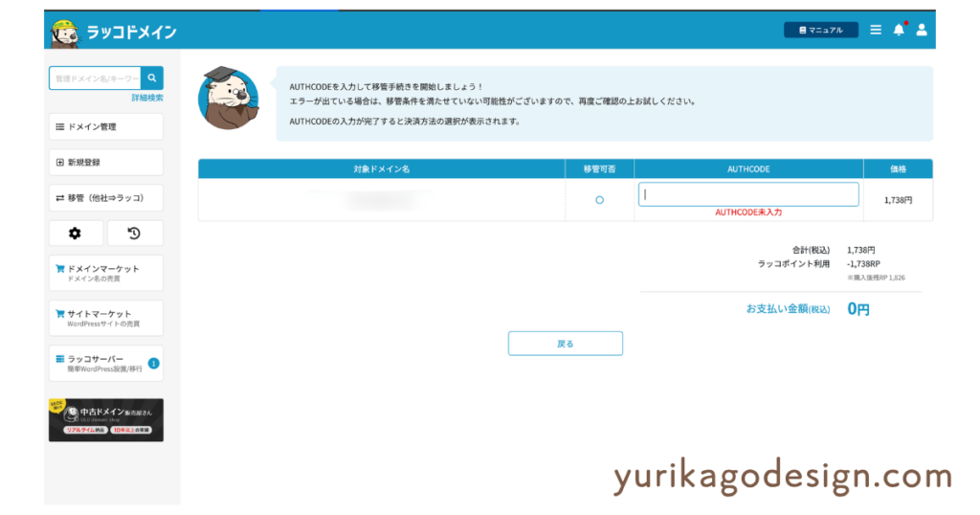The height and width of the screenshot is (515, 980).
Task: Click the 価格 column header
Action: [898, 169]
